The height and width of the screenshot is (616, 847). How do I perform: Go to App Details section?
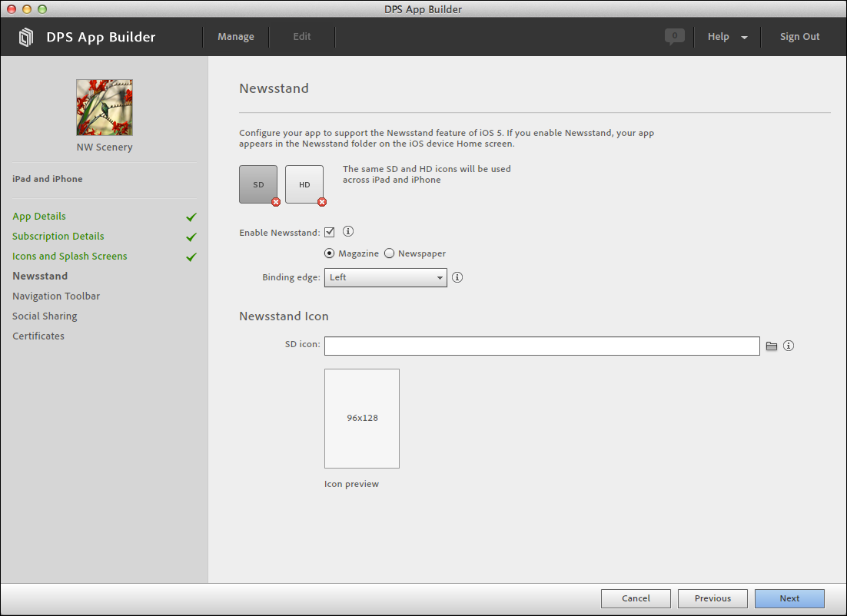pyautogui.click(x=39, y=216)
